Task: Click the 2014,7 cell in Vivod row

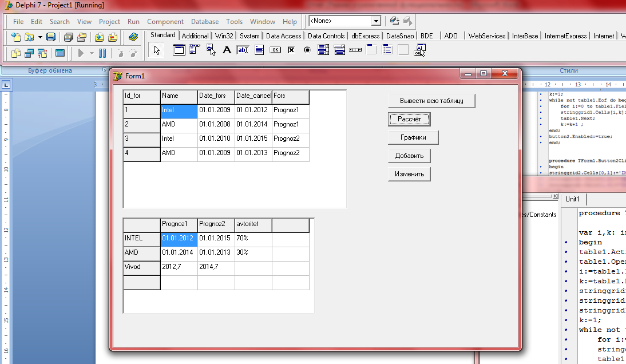Action: [216, 268]
